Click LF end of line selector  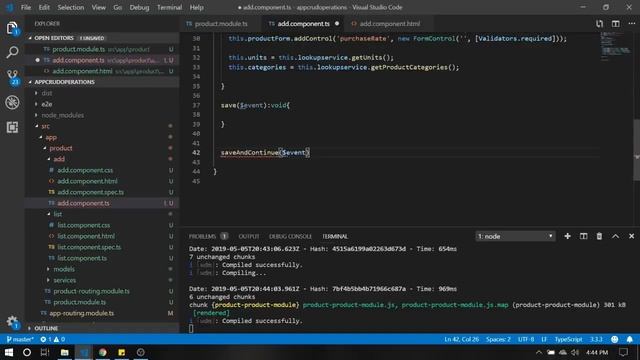(x=544, y=339)
